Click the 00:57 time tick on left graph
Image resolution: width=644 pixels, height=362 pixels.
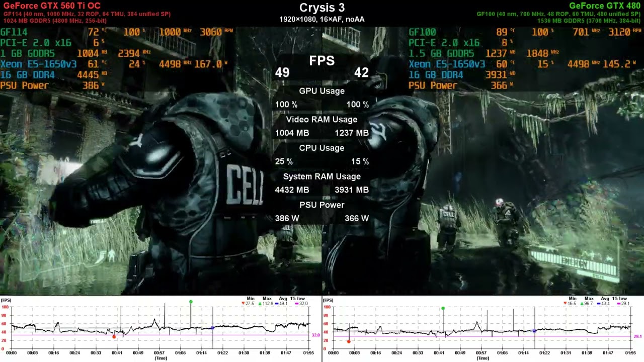[159, 353]
